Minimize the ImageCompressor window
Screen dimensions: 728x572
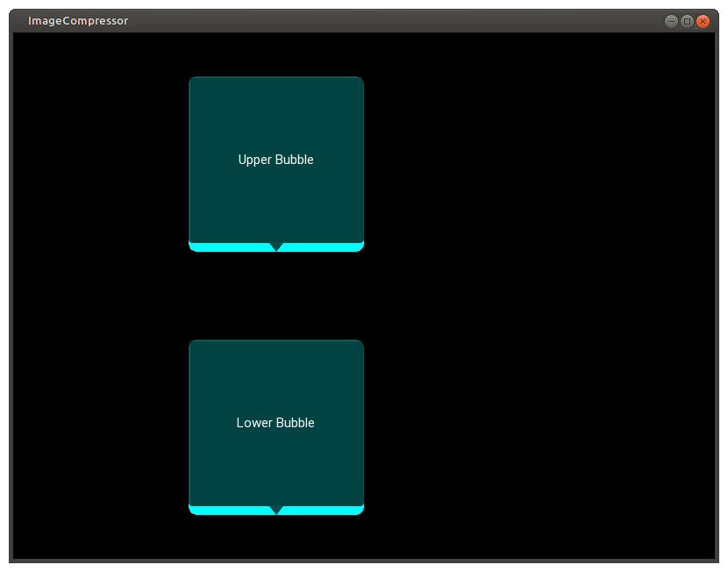click(669, 21)
